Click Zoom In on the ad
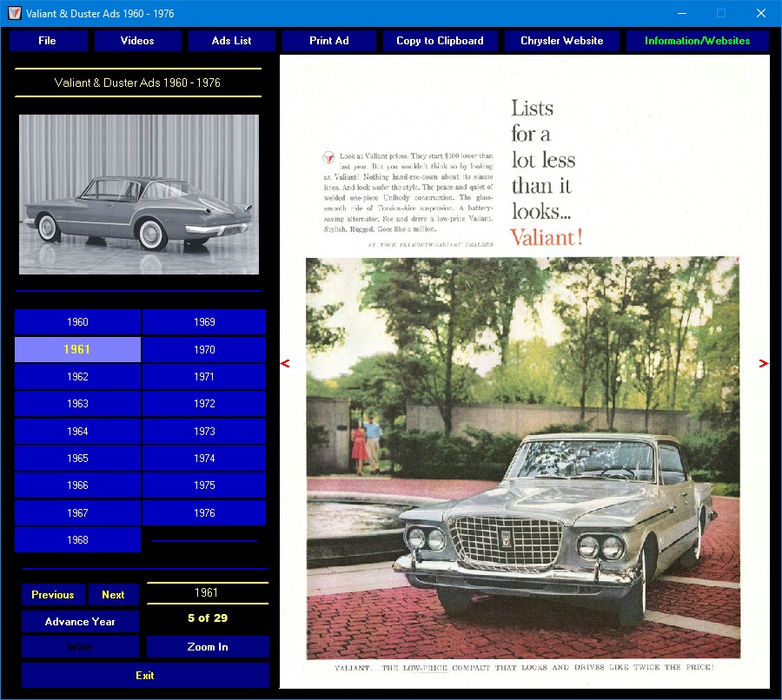The width and height of the screenshot is (782, 700). (208, 647)
